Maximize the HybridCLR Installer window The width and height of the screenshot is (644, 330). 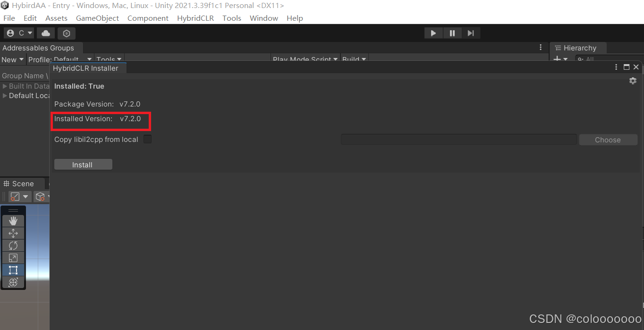pyautogui.click(x=627, y=67)
